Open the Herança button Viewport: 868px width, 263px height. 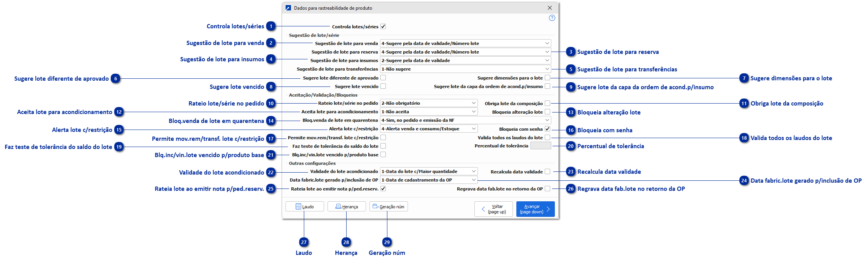(347, 206)
